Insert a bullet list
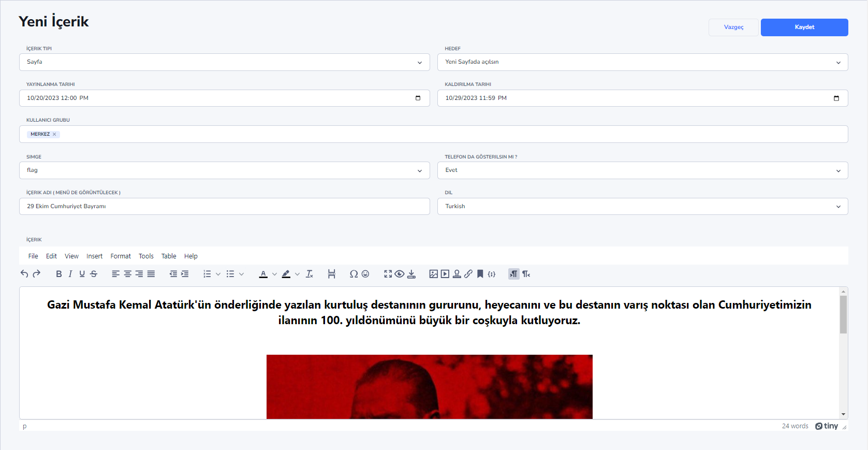 [230, 274]
